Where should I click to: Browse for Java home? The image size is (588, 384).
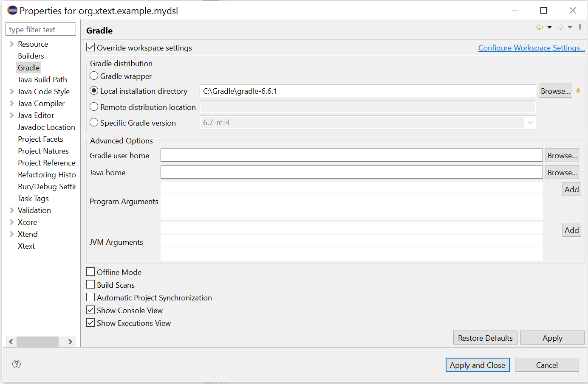click(x=562, y=172)
